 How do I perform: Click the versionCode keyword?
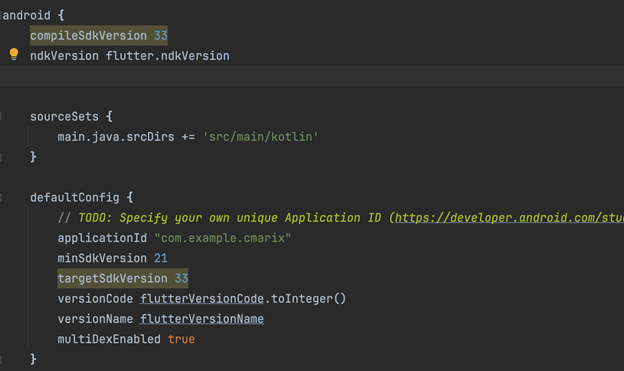95,299
